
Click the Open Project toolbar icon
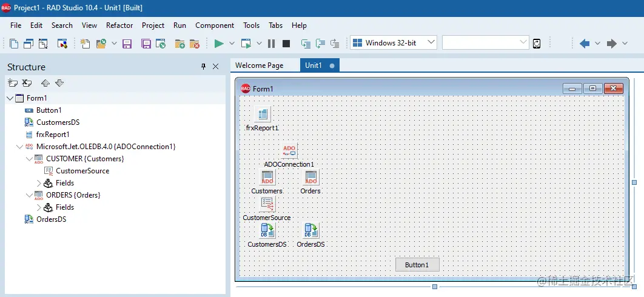pyautogui.click(x=160, y=44)
